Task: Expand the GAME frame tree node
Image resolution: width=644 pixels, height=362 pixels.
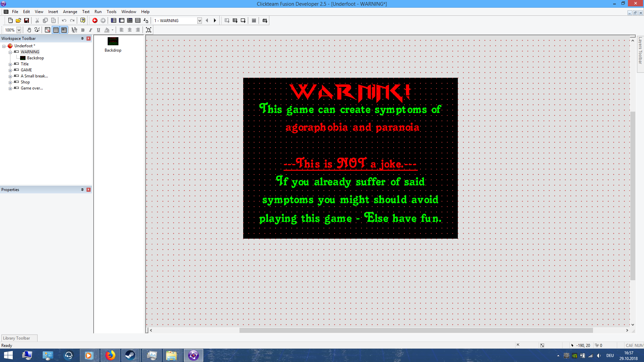Action: (x=10, y=70)
